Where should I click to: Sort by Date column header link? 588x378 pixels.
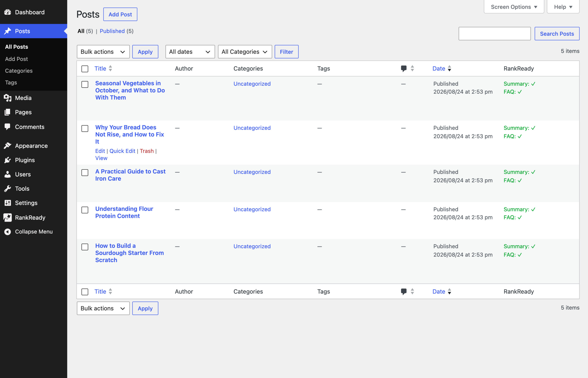[438, 68]
